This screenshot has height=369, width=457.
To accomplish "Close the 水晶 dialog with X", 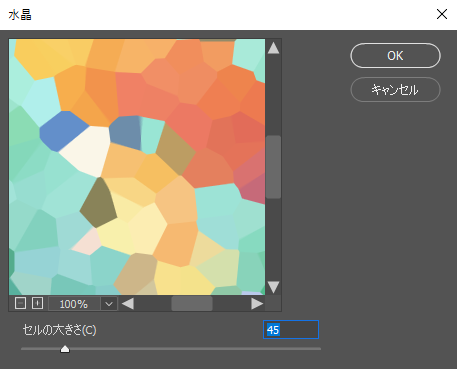I will click(x=442, y=14).
